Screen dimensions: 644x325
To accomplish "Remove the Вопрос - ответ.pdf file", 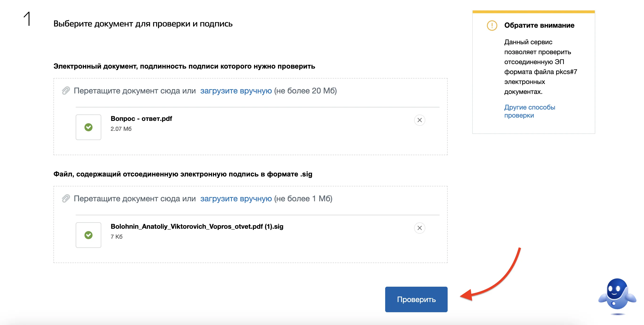I will point(419,120).
